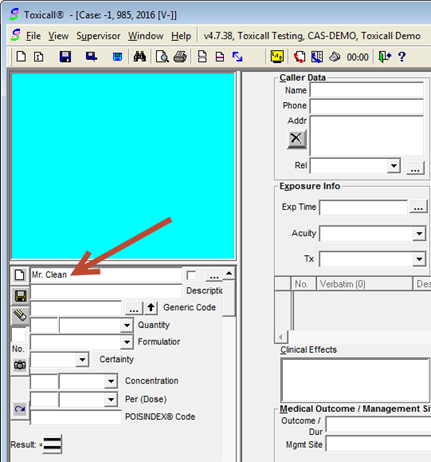Image resolution: width=431 pixels, height=462 pixels.
Task: Click the printer icon in toolbar
Action: [x=180, y=57]
